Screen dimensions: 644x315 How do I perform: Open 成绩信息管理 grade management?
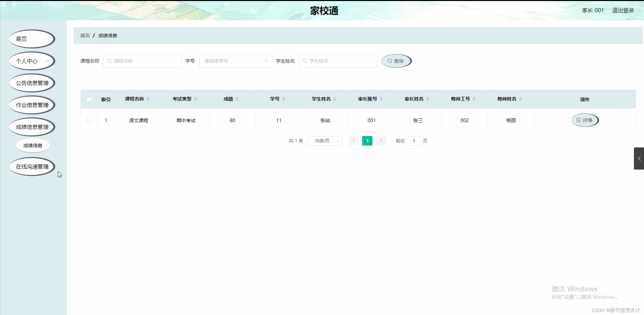[32, 127]
